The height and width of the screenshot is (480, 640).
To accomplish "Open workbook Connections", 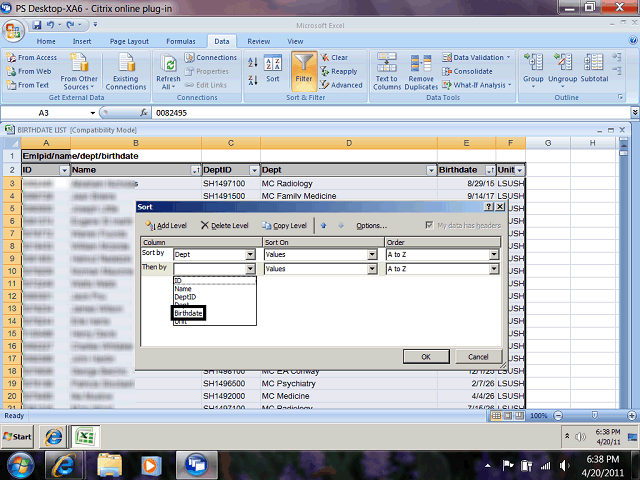I will pyautogui.click(x=211, y=58).
